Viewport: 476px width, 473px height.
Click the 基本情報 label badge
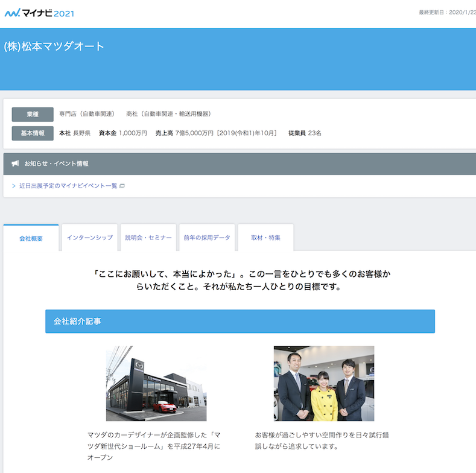coord(33,133)
